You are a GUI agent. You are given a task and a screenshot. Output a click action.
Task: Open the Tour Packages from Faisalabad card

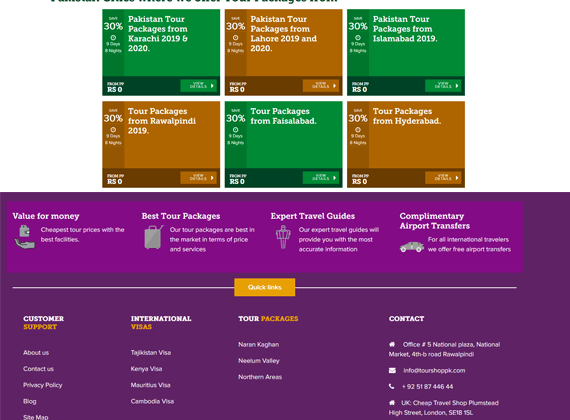point(284,144)
